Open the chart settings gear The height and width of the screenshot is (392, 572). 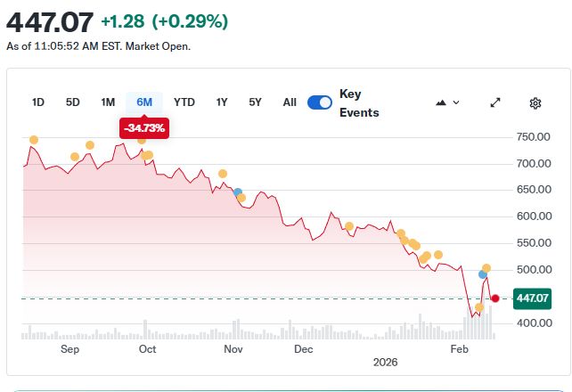[x=535, y=102]
